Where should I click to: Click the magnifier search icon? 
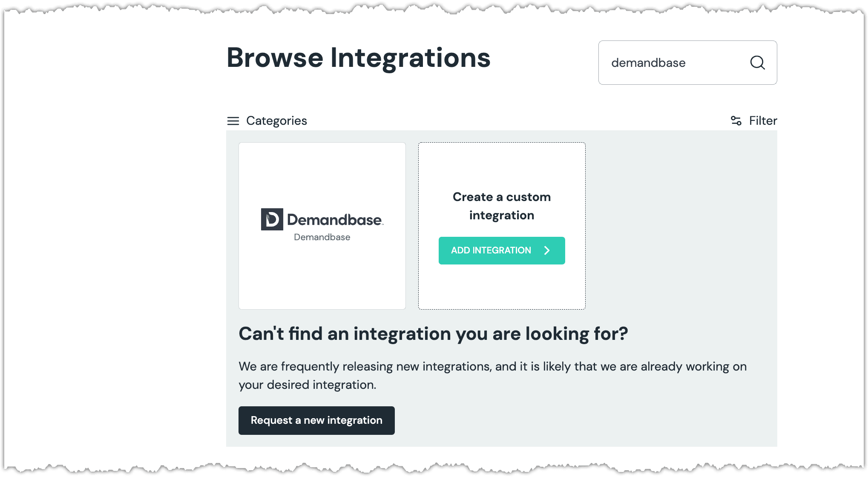757,63
